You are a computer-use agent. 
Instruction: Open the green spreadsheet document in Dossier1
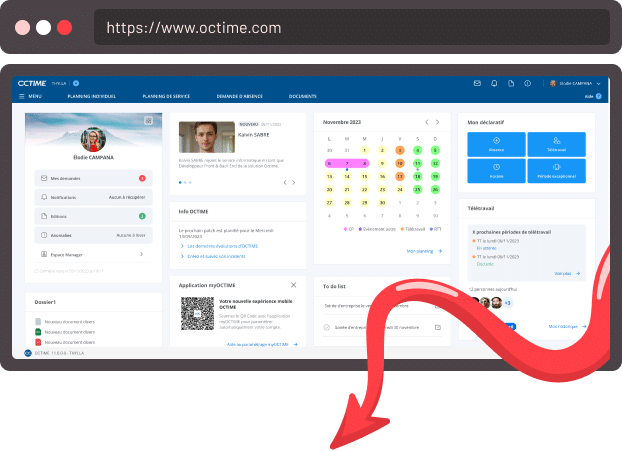pyautogui.click(x=38, y=332)
